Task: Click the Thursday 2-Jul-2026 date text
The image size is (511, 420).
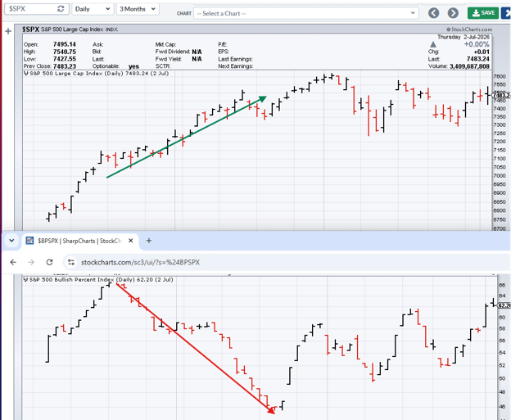Action: [464, 37]
